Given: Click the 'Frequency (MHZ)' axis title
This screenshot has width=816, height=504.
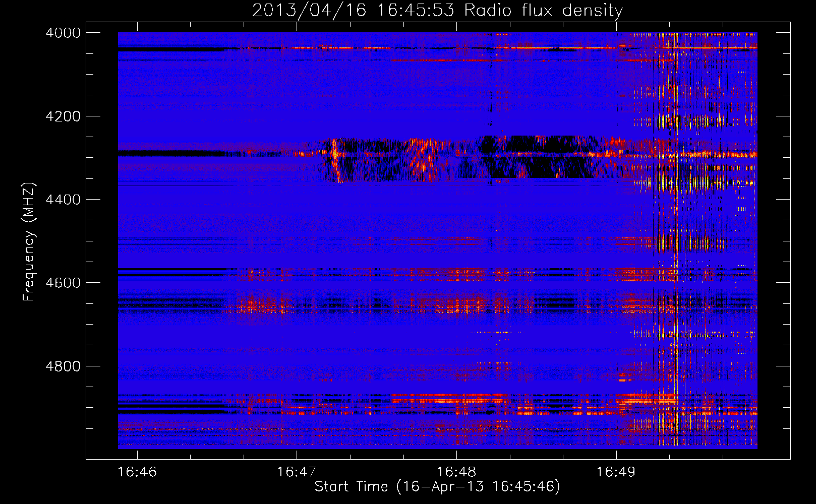Looking at the screenshot, I should (29, 242).
